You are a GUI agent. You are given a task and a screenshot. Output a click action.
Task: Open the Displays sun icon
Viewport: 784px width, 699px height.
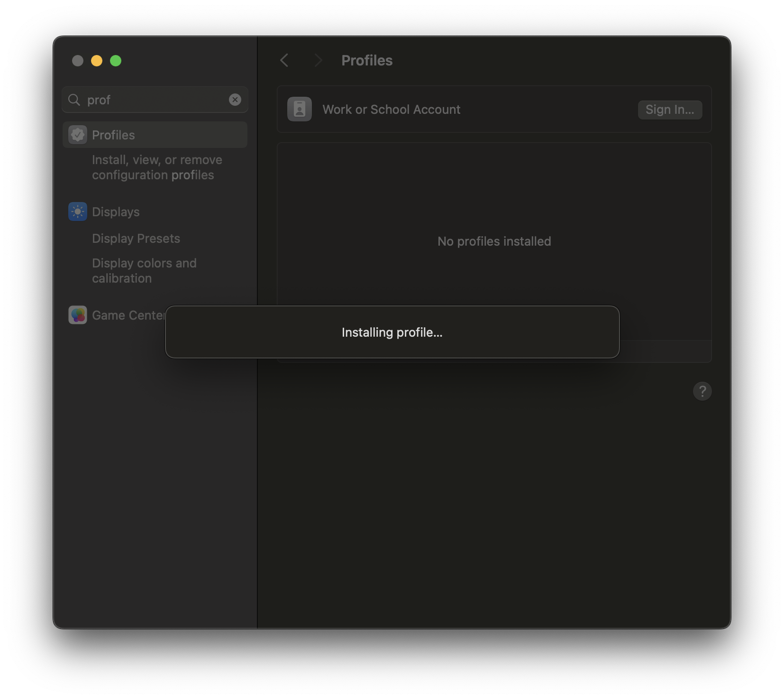78,212
